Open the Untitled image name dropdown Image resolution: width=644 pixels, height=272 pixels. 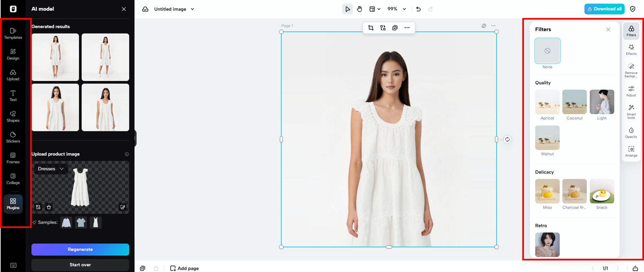pyautogui.click(x=174, y=9)
